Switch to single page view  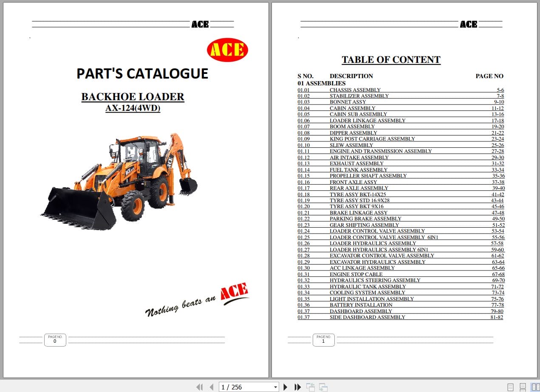[511, 387]
